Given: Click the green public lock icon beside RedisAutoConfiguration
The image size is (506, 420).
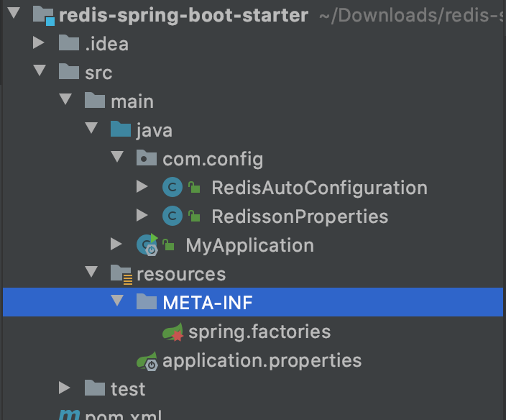Looking at the screenshot, I should 194,187.
